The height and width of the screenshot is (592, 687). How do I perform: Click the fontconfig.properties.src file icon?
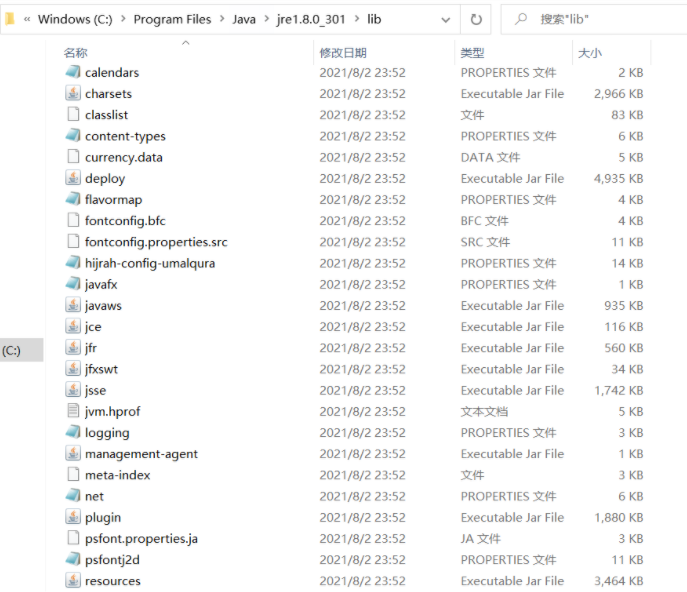tap(73, 241)
